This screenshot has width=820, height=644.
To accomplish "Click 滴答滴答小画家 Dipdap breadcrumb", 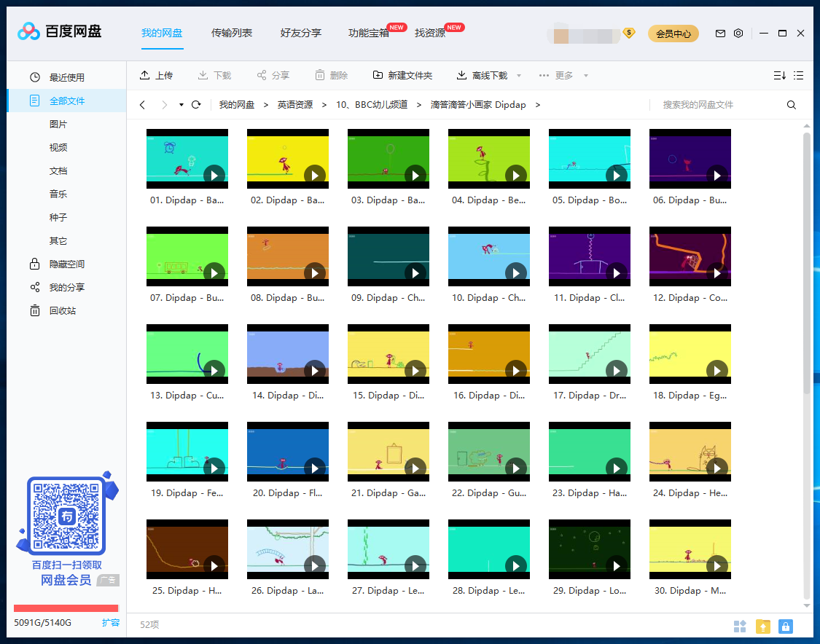I will [478, 105].
